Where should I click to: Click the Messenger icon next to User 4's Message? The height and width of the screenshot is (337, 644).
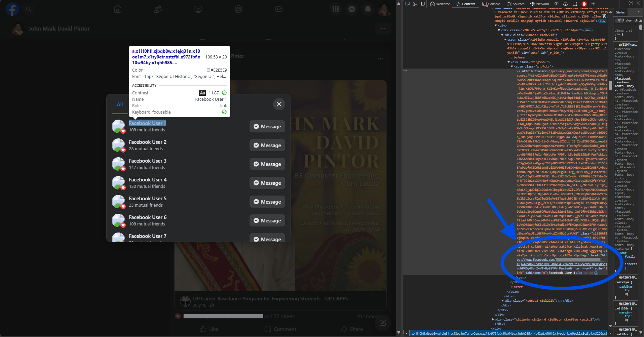click(x=256, y=183)
